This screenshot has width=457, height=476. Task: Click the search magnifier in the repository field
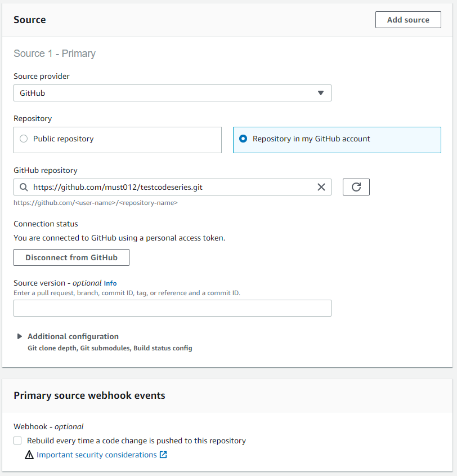point(23,187)
